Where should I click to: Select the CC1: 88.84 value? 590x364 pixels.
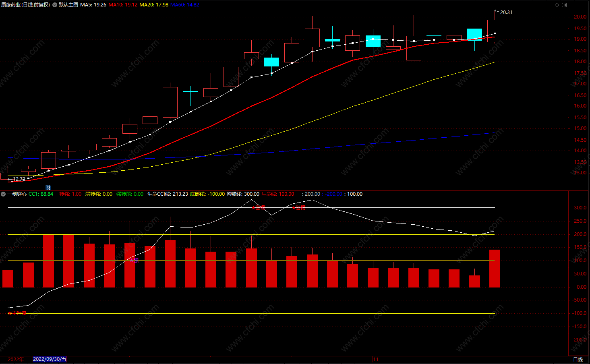(41, 194)
